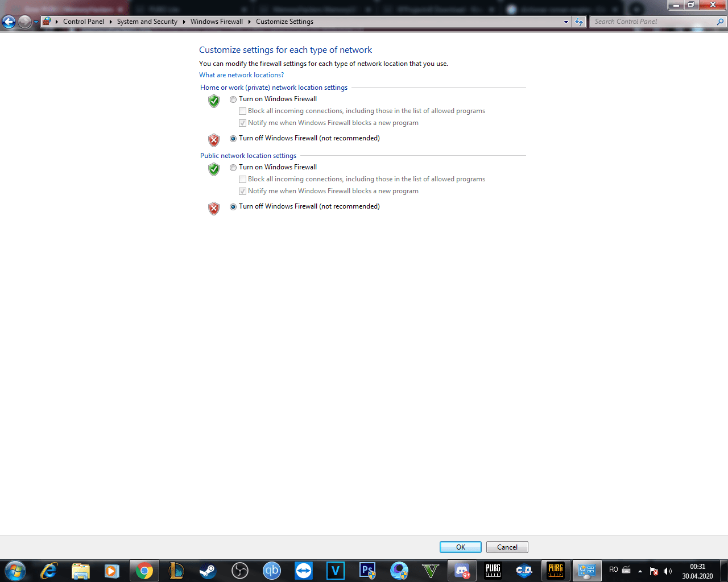The image size is (728, 582).
Task: Launch GTA V from the taskbar
Action: pos(431,571)
